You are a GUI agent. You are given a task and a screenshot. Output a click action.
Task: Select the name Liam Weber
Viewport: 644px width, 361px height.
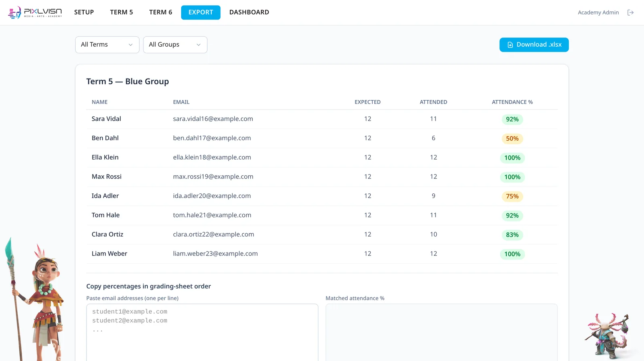coord(109,254)
